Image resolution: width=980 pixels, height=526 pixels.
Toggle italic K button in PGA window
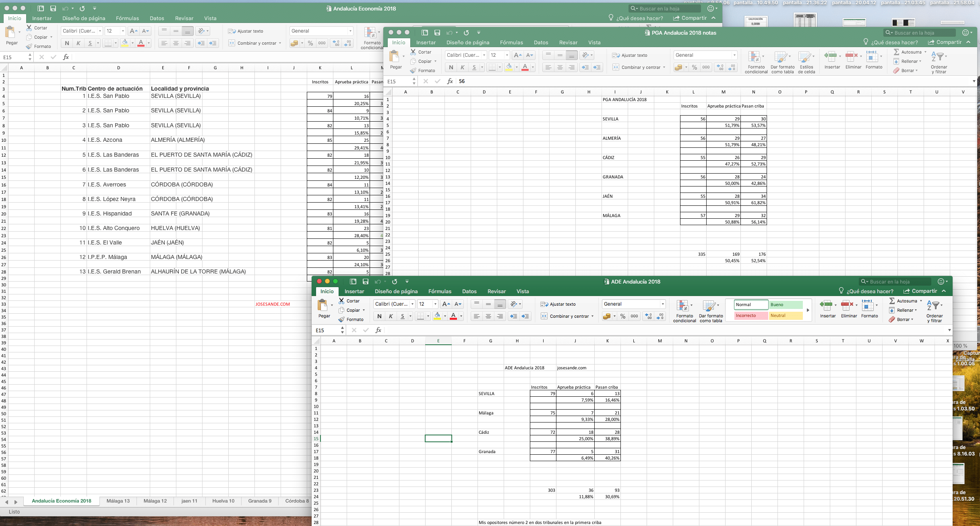(462, 67)
